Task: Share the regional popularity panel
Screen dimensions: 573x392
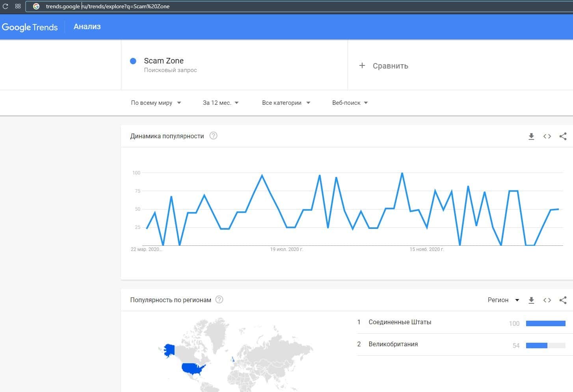Action: tap(563, 300)
